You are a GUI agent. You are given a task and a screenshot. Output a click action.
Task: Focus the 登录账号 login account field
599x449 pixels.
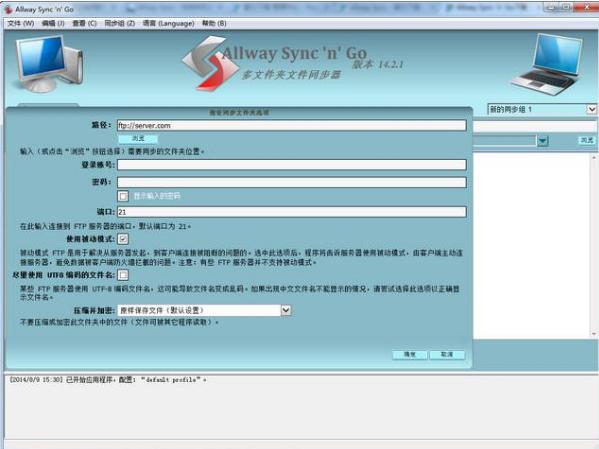coord(291,165)
